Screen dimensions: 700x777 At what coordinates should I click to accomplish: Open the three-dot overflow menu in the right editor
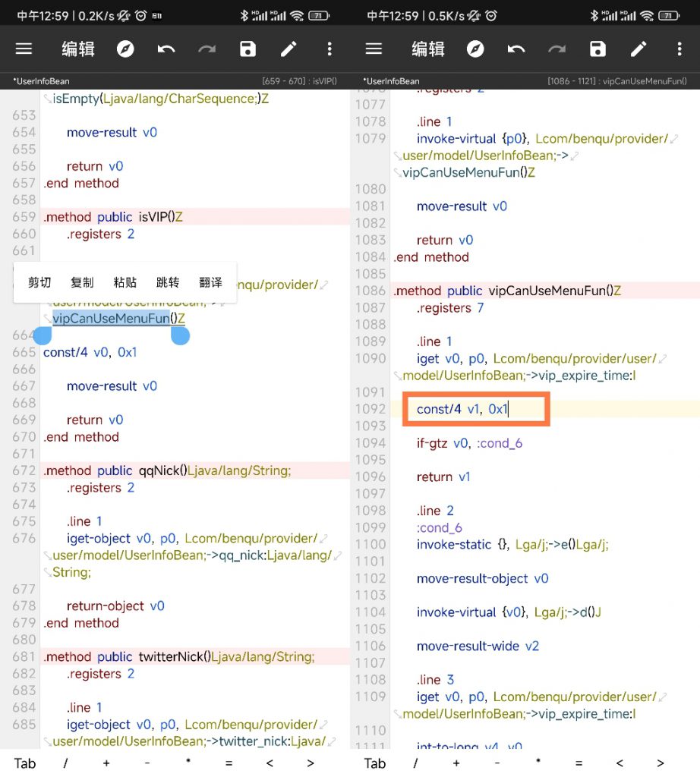click(x=680, y=49)
